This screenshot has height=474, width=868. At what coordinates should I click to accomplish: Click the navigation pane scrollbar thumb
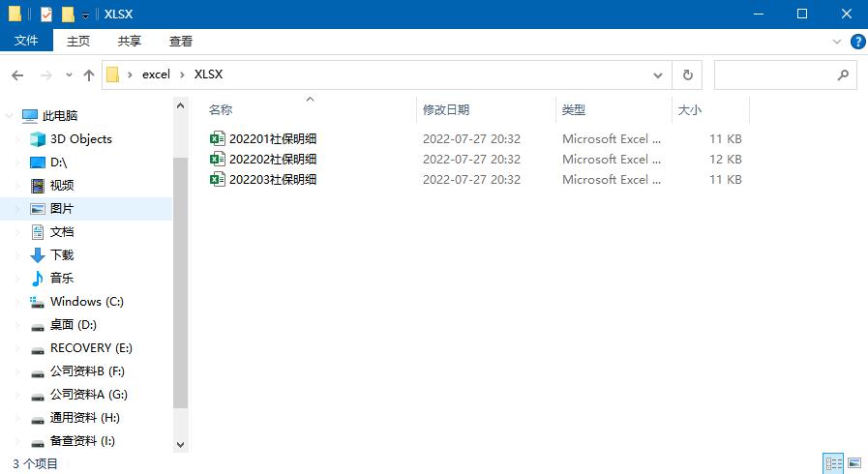(x=180, y=282)
